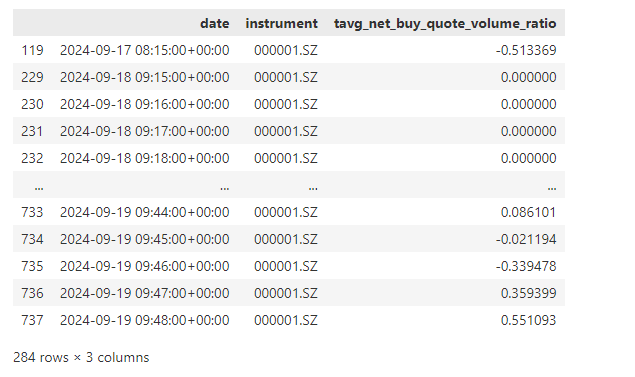
Task: Click the date 2024-09-18 09:16:00+00:00
Action: [145, 104]
